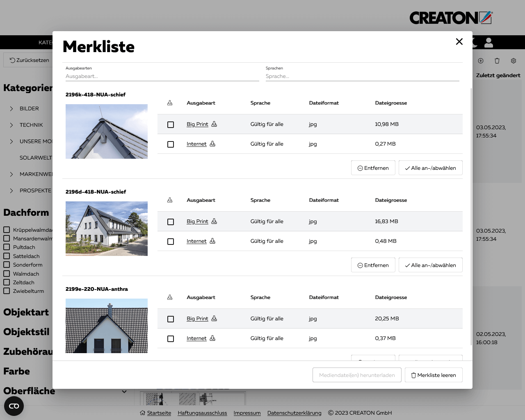Download Internet version of 2196k-418-NUA-schief
The height and width of the screenshot is (420, 525).
212,144
